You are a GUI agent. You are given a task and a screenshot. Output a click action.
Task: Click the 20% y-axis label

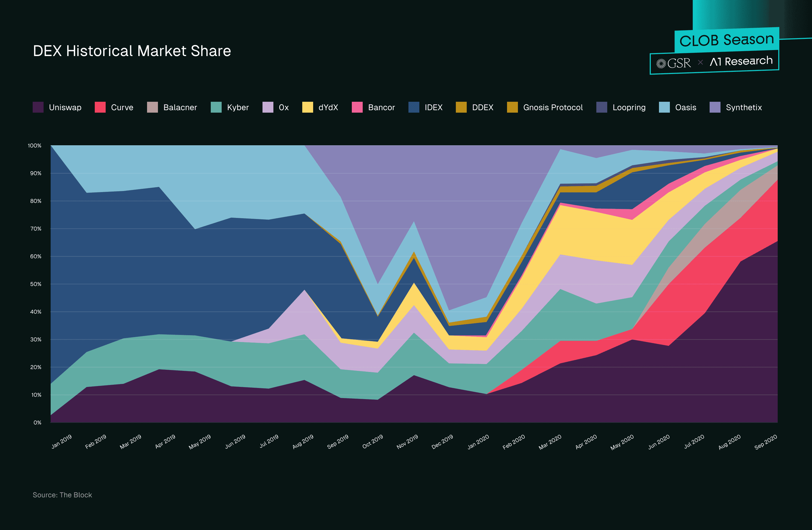tap(35, 367)
